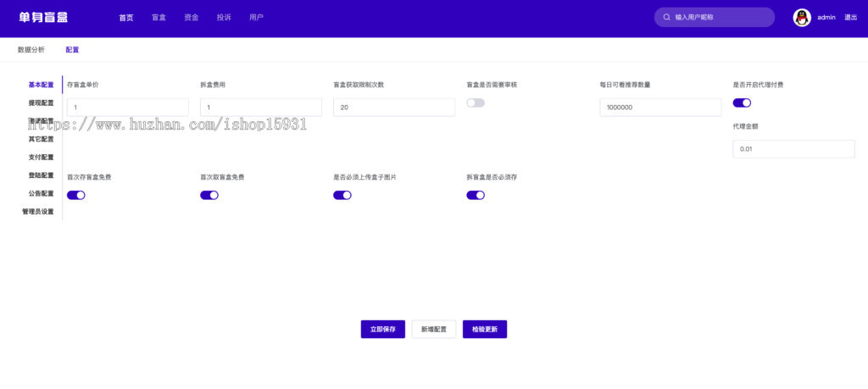Toggle 首次取盲盒免费 switch
This screenshot has width=868, height=389.
(209, 195)
